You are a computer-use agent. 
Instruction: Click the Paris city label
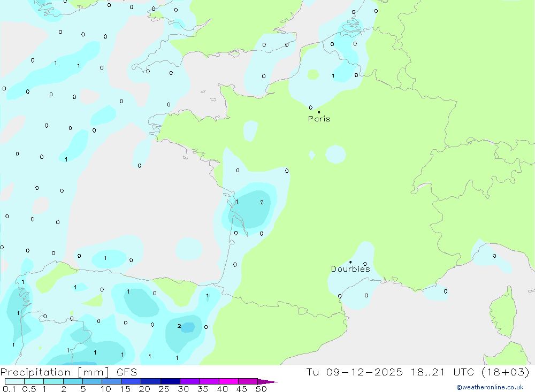coord(319,119)
